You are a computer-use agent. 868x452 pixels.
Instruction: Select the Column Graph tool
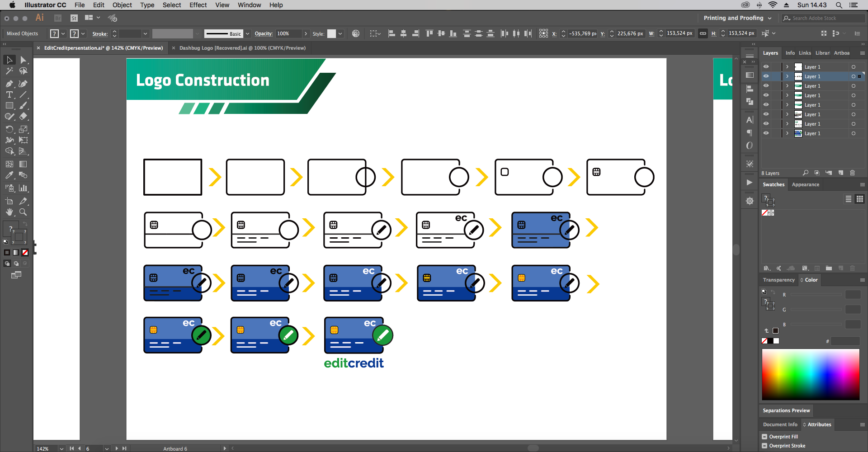(23, 188)
